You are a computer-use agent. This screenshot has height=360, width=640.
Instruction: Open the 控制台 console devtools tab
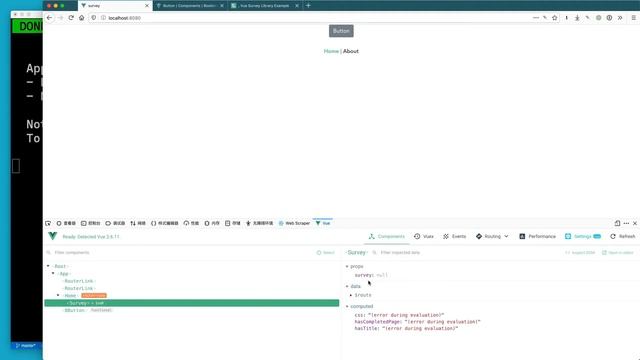pyautogui.click(x=91, y=223)
